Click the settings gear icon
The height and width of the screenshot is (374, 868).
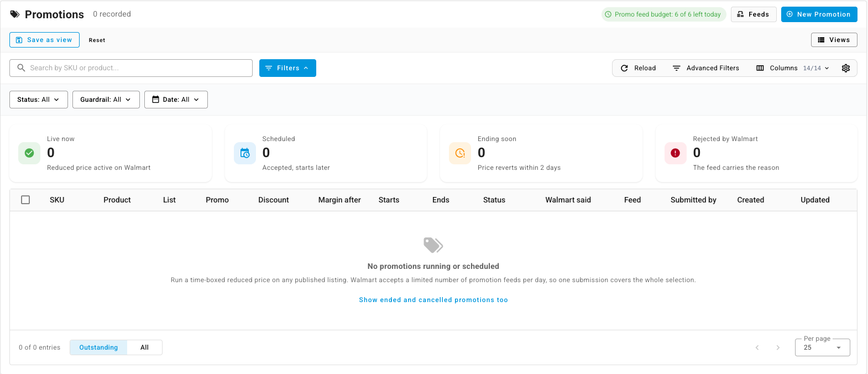click(846, 68)
